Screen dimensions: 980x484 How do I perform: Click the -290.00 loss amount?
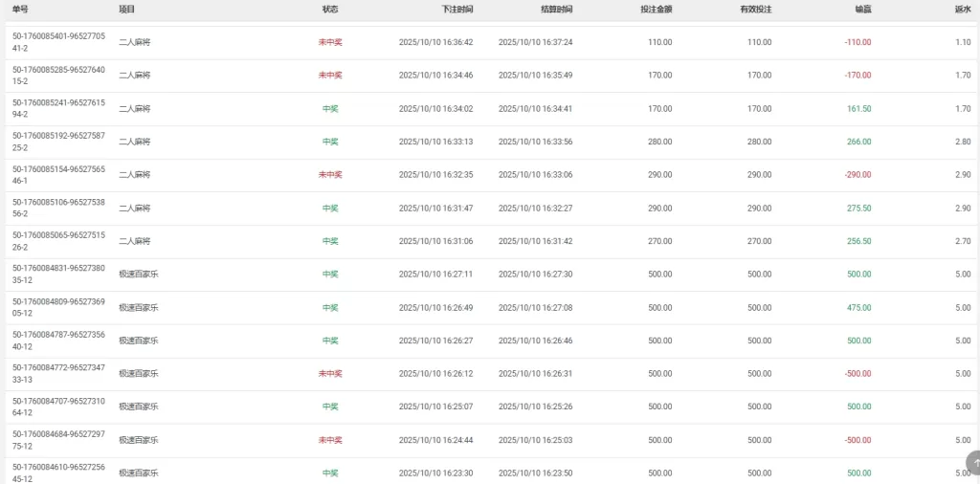(x=857, y=175)
